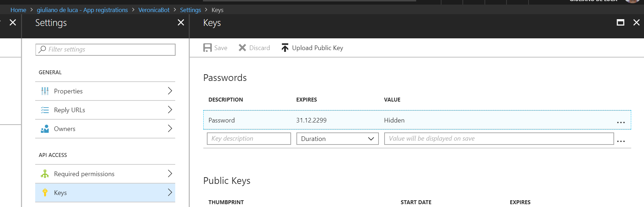Screen dimensions: 644x207
Task: Close the Keys blade
Action: click(x=637, y=22)
